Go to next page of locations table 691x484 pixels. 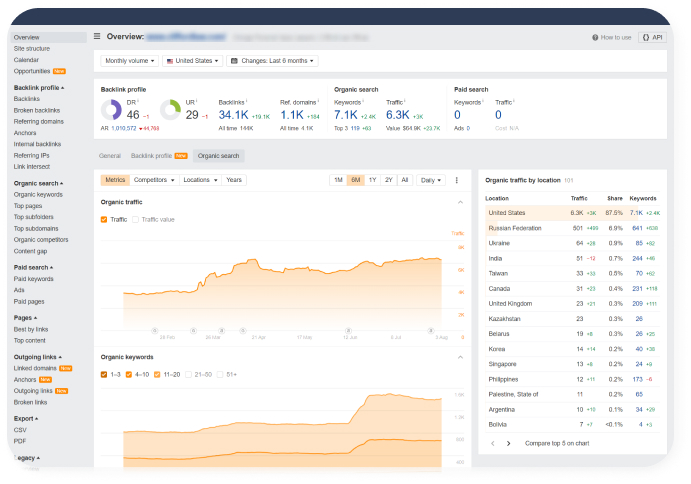pos(508,443)
